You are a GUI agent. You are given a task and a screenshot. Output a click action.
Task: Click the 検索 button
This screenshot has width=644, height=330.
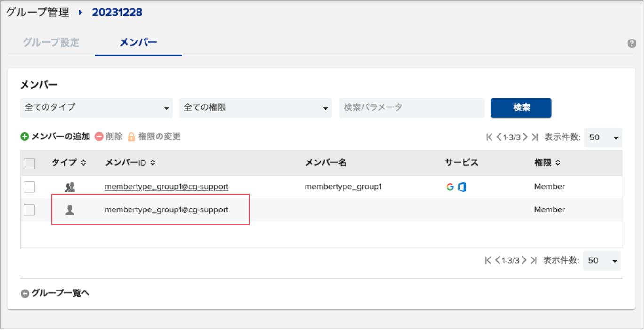[521, 108]
